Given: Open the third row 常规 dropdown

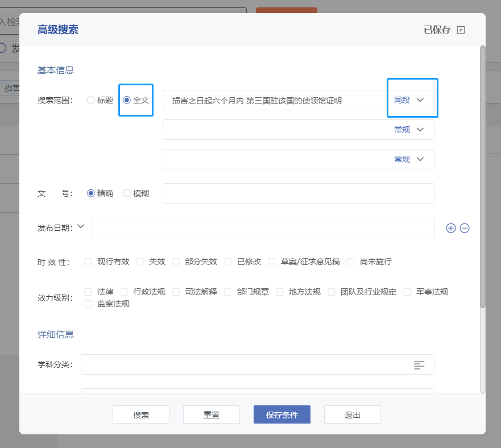Looking at the screenshot, I should pyautogui.click(x=409, y=159).
